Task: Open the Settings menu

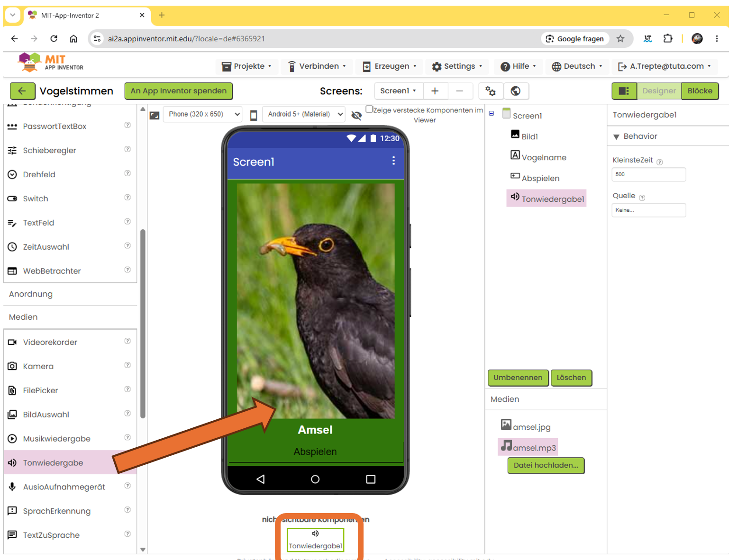Action: 457,66
